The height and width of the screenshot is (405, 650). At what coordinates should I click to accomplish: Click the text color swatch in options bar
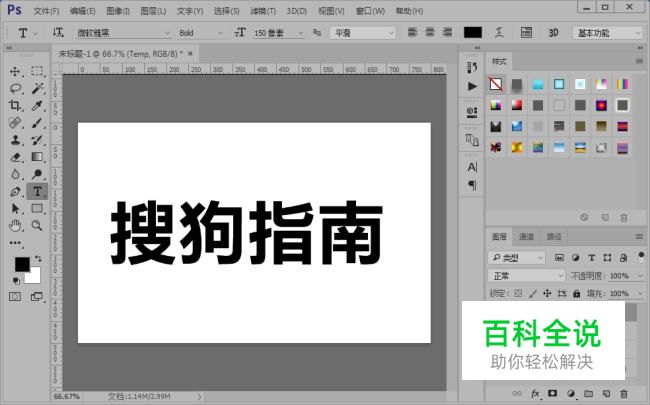[473, 32]
